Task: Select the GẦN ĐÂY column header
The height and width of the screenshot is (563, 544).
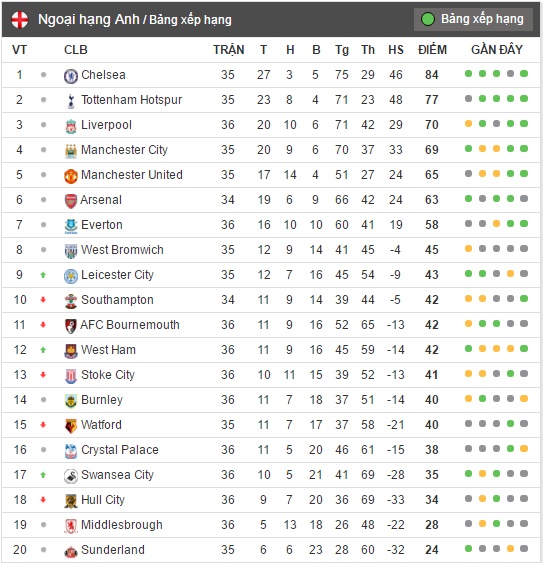Action: (x=497, y=50)
